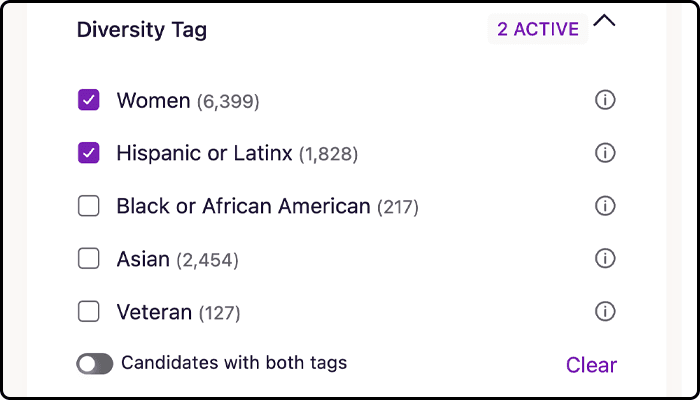Screen dimensions: 700x400
Task: Select the Asian label text
Action: (x=143, y=259)
